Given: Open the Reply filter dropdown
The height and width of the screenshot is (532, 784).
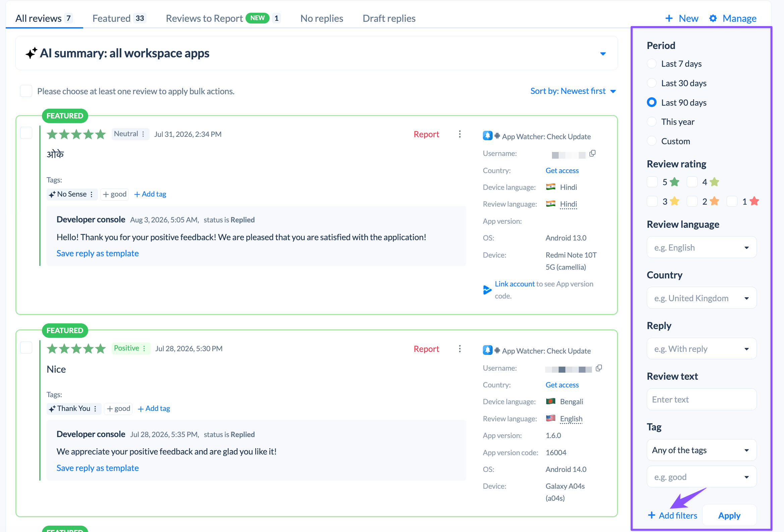Looking at the screenshot, I should pyautogui.click(x=702, y=349).
